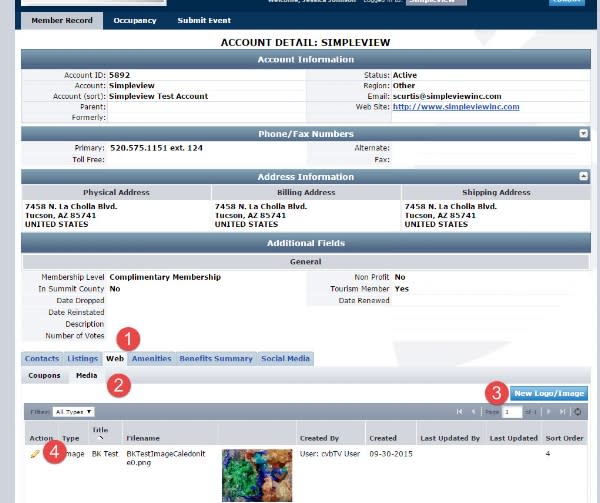Screen dimensions: 600x503
Task: Click the filename BKTestImageCaledonite0.png
Action: click(x=166, y=458)
